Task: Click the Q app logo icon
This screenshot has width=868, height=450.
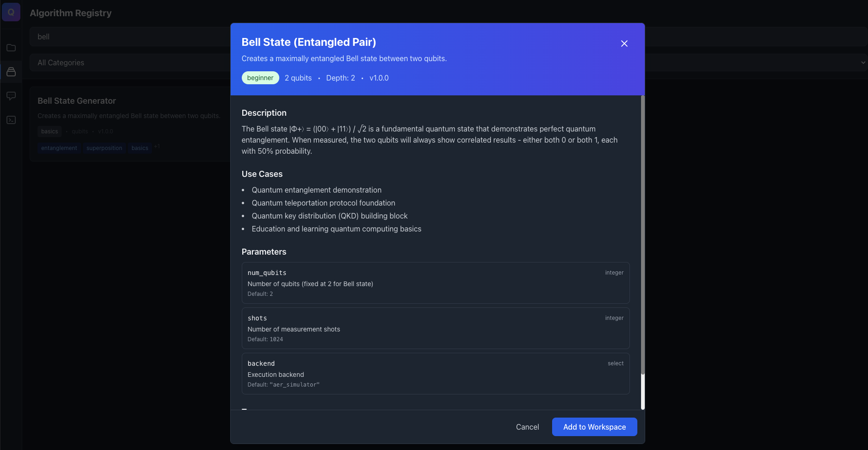Action: pyautogui.click(x=11, y=12)
